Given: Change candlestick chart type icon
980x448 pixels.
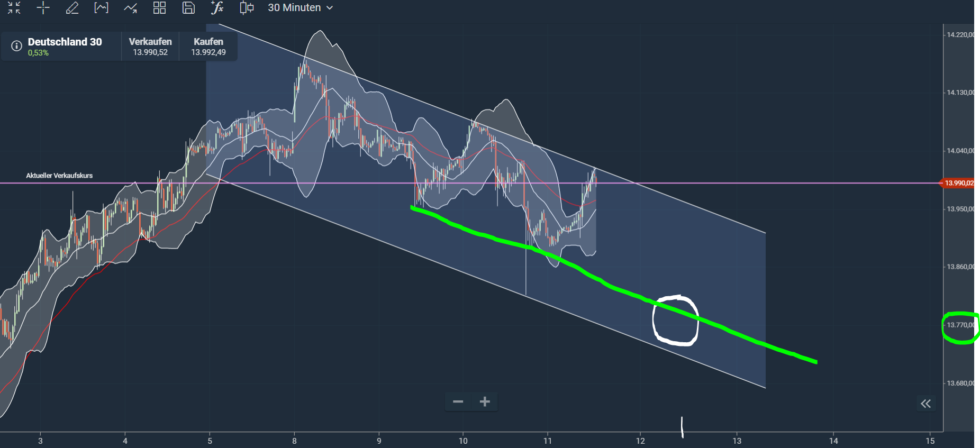Looking at the screenshot, I should [x=247, y=7].
